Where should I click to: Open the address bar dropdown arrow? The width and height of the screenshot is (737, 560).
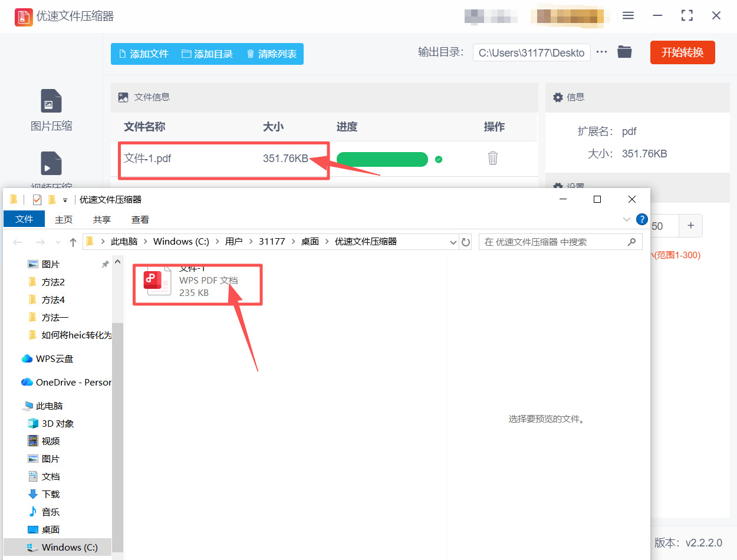point(453,242)
